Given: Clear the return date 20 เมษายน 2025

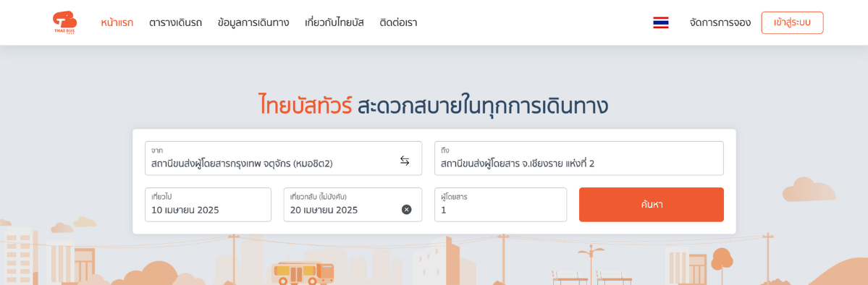Looking at the screenshot, I should pyautogui.click(x=406, y=210).
